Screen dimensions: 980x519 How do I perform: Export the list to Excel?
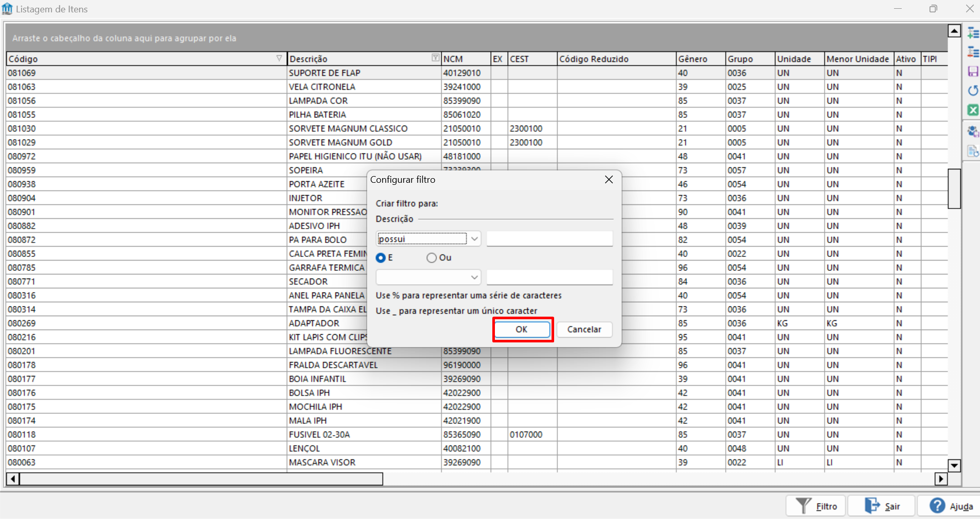coord(973,110)
